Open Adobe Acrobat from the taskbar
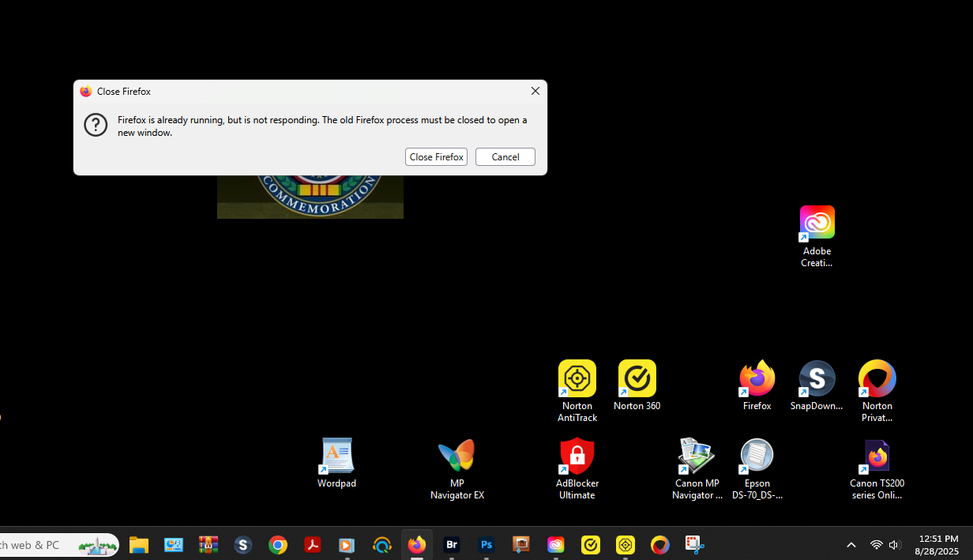This screenshot has width=973, height=560. tap(313, 545)
